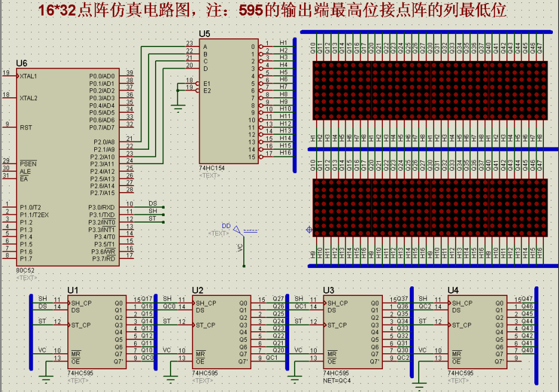Viewport: 560px width, 392px height.
Task: Select the H16 output label on U5
Action: [x=285, y=153]
